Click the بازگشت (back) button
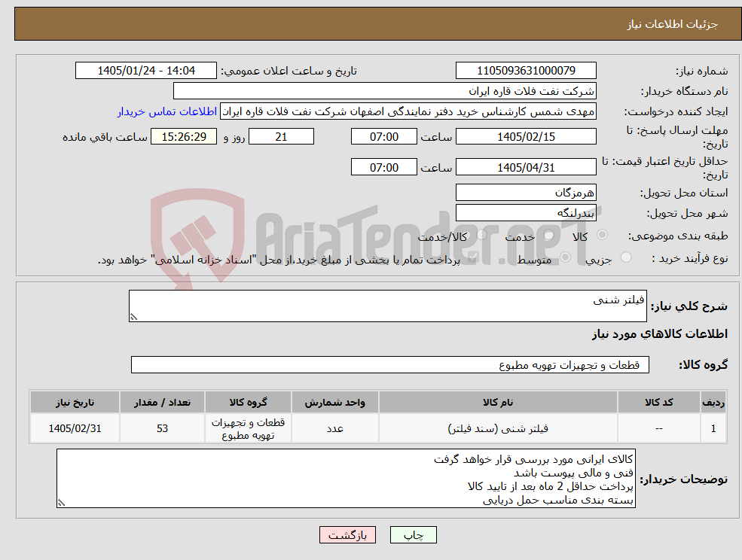 pos(347,535)
